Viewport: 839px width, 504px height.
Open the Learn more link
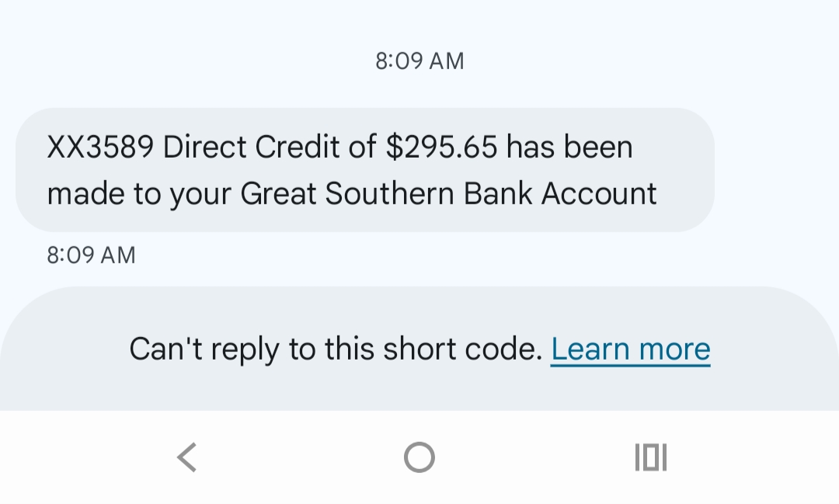click(x=630, y=349)
